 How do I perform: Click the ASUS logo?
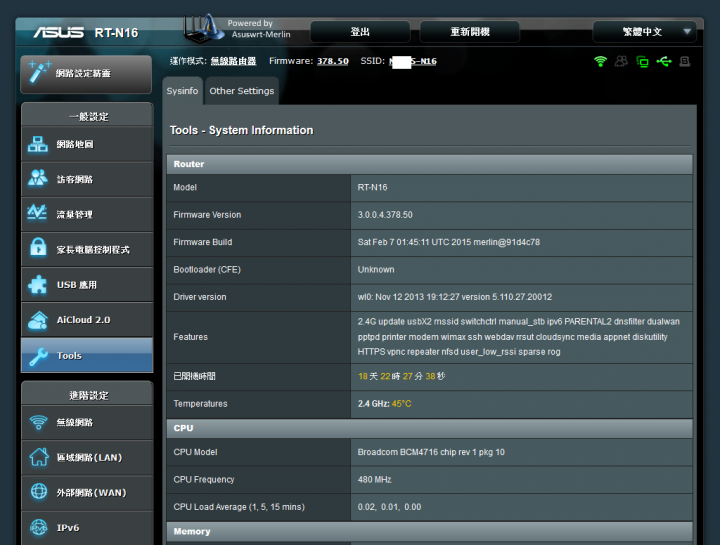coord(58,33)
